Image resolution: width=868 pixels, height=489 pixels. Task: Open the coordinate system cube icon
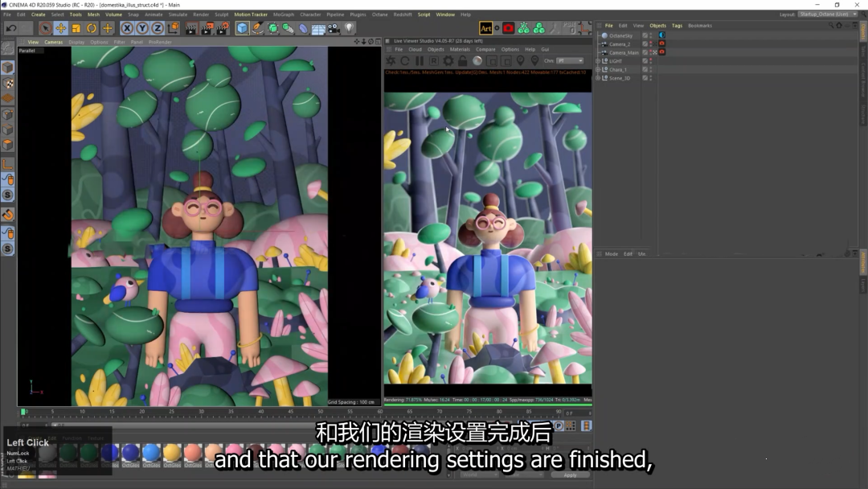click(174, 27)
